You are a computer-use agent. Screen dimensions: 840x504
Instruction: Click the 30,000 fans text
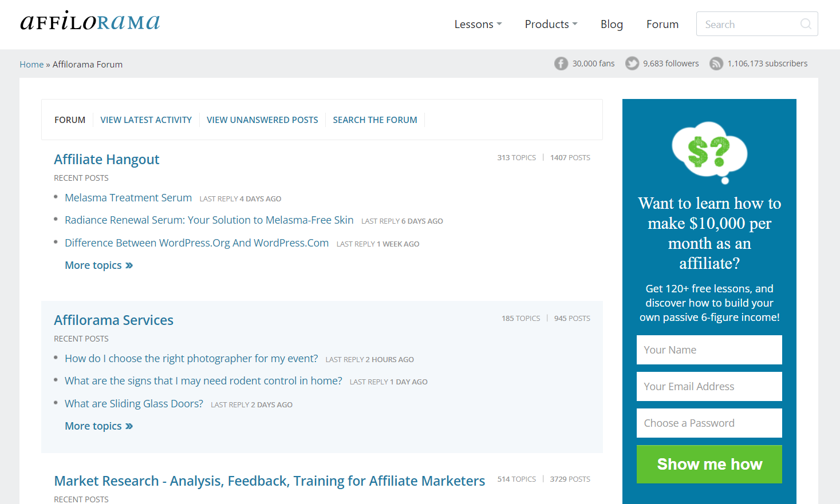[593, 64]
